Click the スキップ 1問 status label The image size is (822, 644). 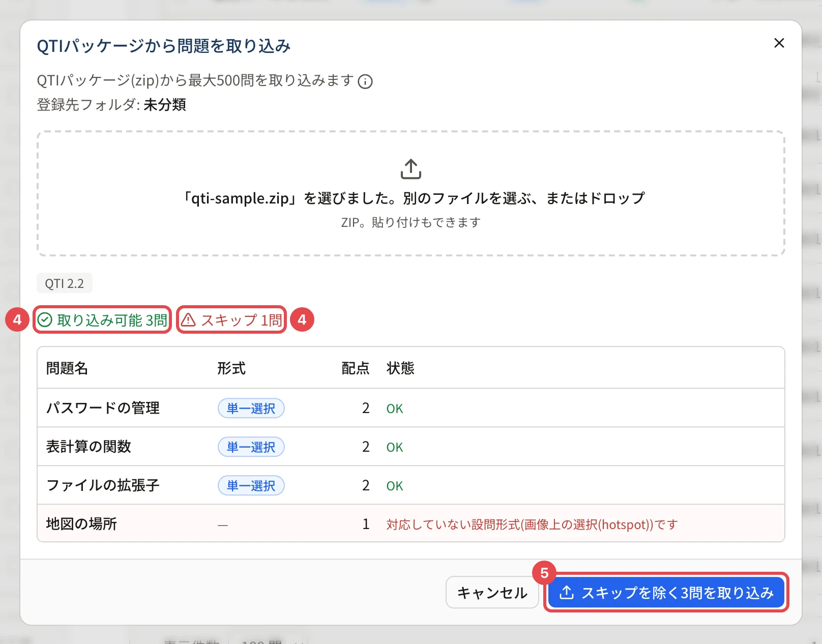[231, 320]
